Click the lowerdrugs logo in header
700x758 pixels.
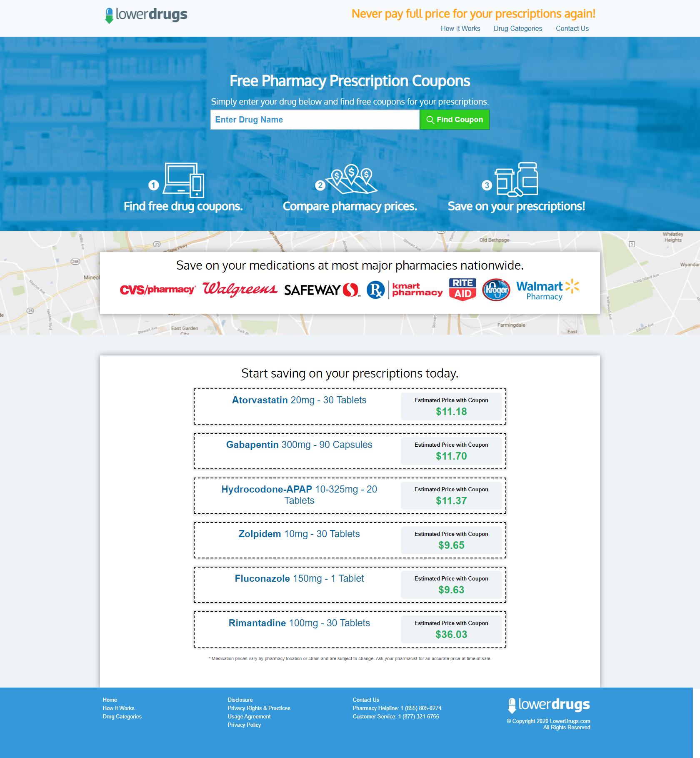click(x=146, y=15)
